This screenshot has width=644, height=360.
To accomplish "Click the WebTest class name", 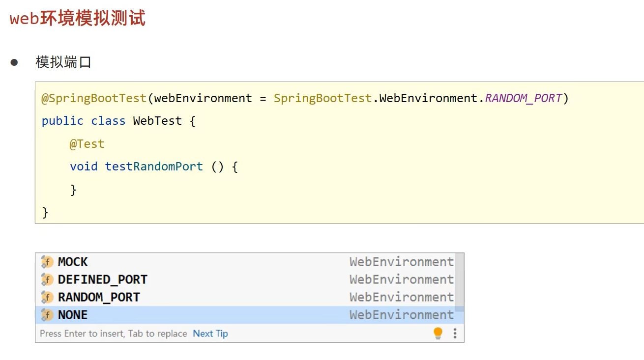I will 157,121.
